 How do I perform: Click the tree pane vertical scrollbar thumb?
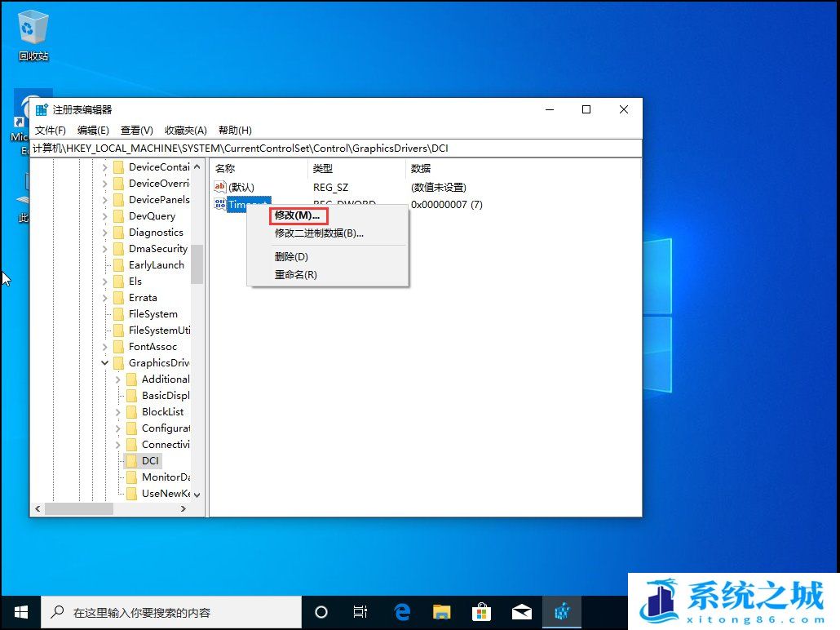click(197, 264)
